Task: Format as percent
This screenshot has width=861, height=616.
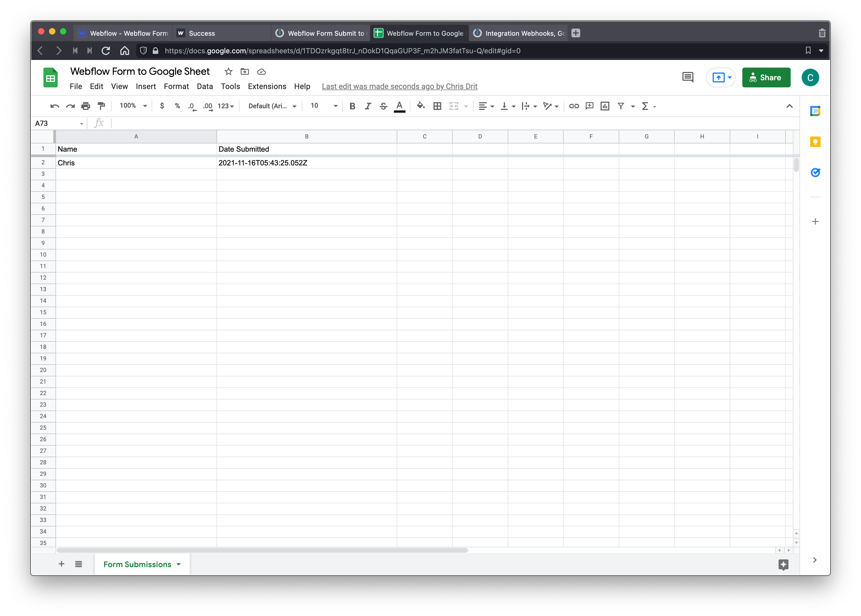Action: 177,106
